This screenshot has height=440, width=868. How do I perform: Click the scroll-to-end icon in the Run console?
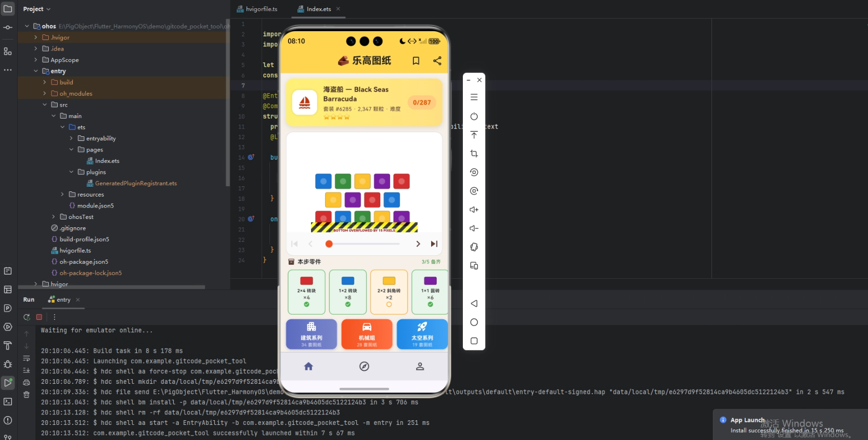click(x=27, y=370)
